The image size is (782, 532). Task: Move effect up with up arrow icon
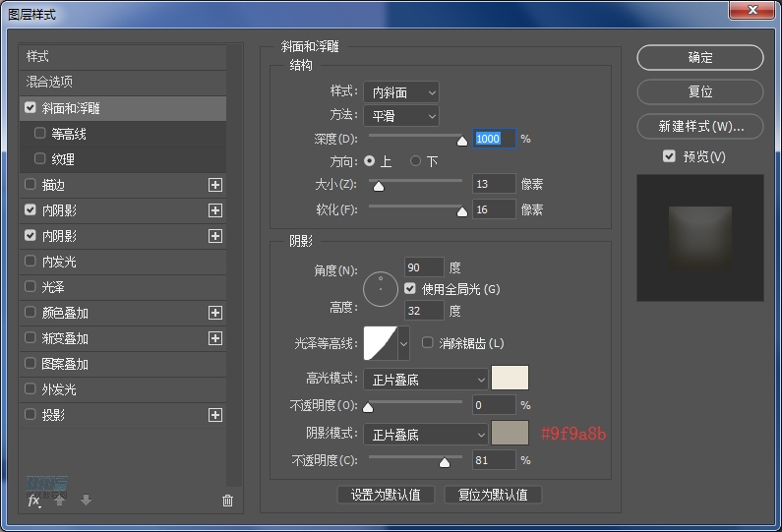pyautogui.click(x=59, y=501)
